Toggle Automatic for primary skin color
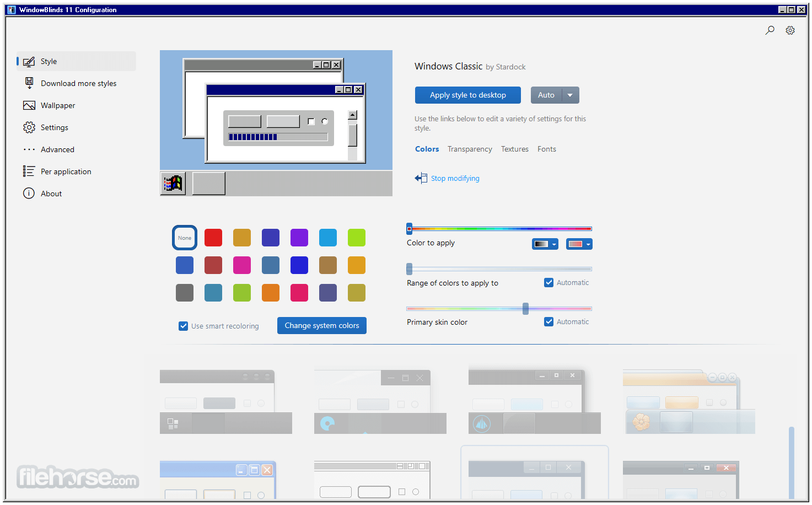The height and width of the screenshot is (505, 812). click(549, 321)
